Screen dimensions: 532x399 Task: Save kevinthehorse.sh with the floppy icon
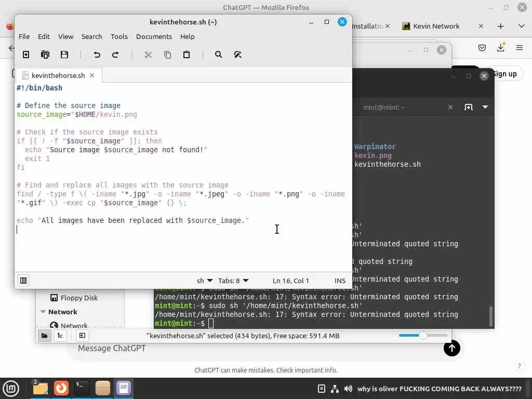pos(64,55)
